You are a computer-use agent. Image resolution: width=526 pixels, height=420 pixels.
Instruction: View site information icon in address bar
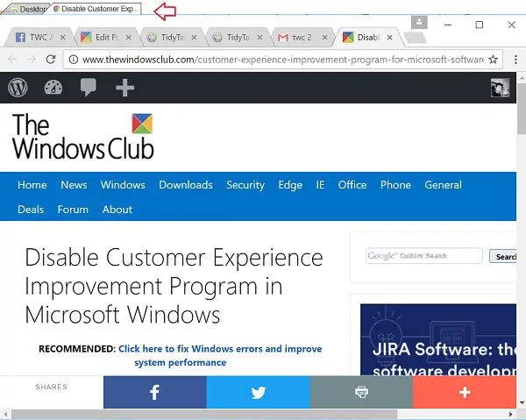(74, 60)
